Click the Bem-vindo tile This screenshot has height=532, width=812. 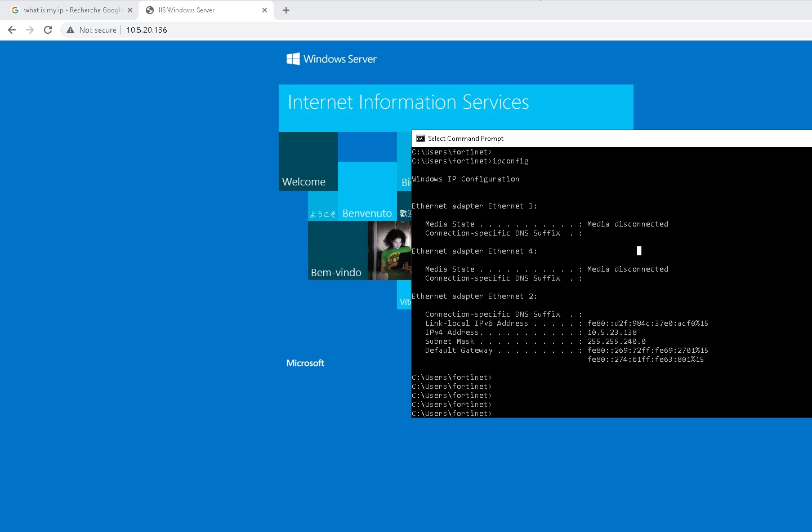point(338,250)
